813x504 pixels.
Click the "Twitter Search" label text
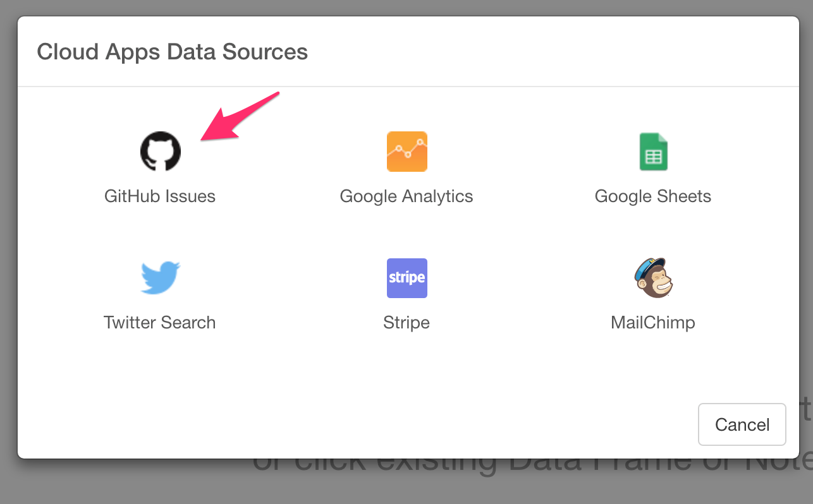160,323
